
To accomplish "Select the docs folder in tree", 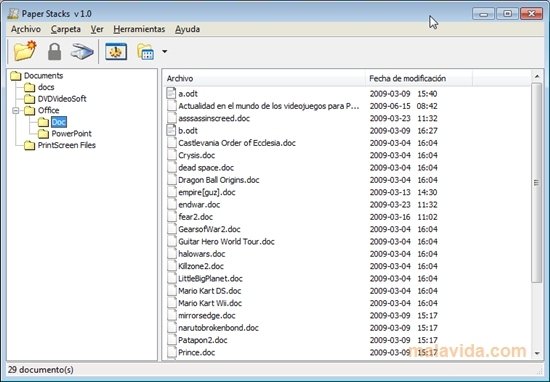I will [46, 87].
